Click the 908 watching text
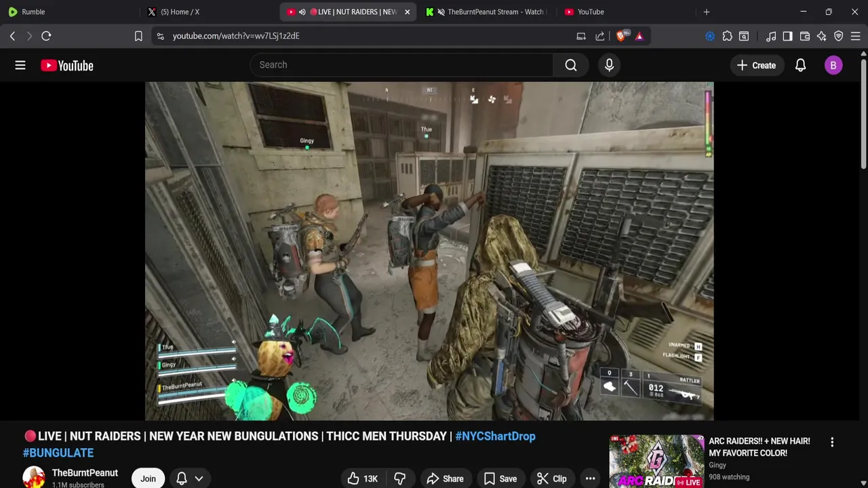This screenshot has width=868, height=488. click(729, 477)
